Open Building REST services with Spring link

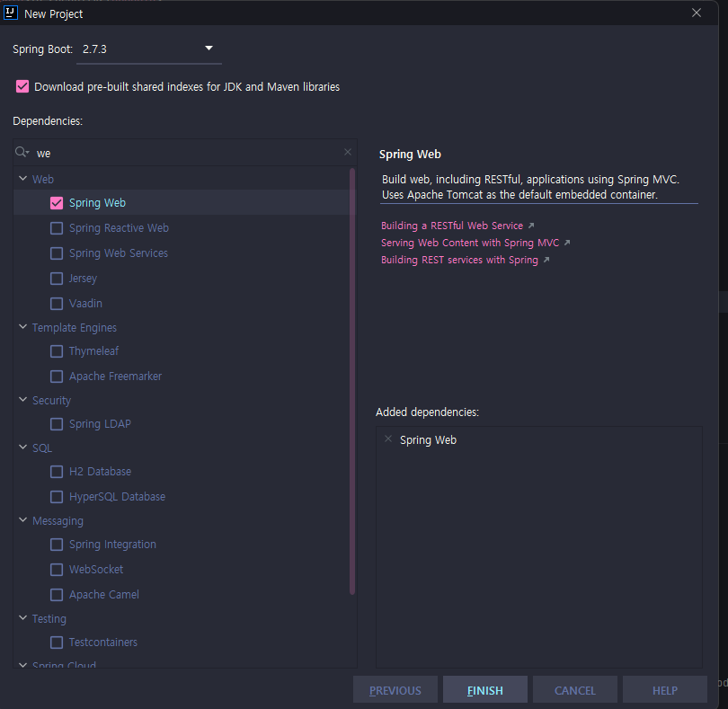click(459, 260)
